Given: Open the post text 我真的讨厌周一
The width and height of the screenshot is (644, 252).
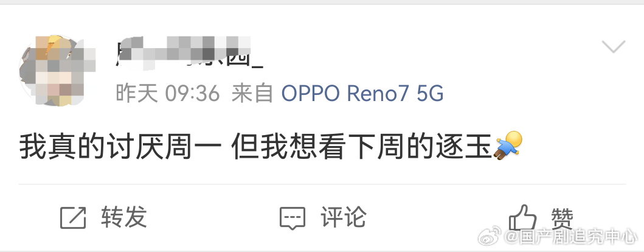Looking at the screenshot, I should pos(120,147).
